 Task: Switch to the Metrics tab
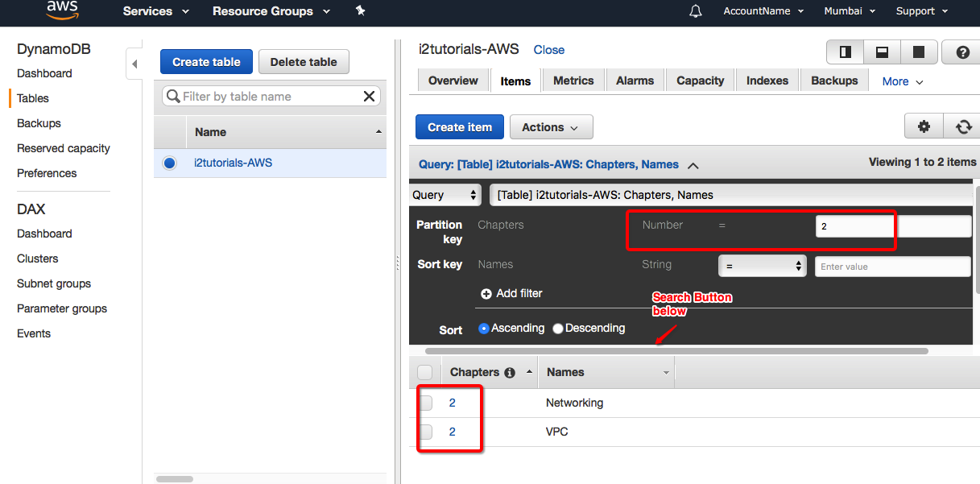click(x=573, y=81)
